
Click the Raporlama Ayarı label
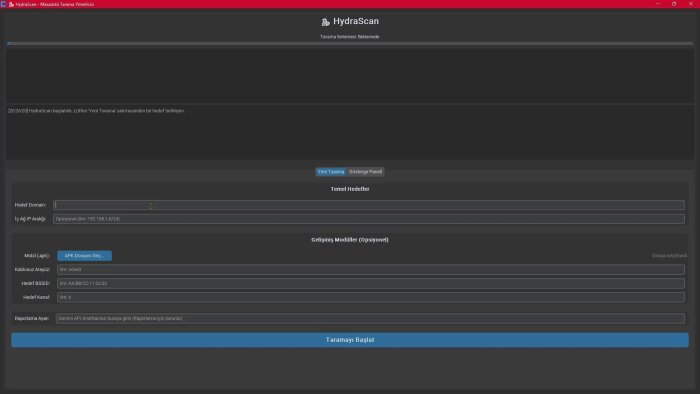[x=31, y=318]
